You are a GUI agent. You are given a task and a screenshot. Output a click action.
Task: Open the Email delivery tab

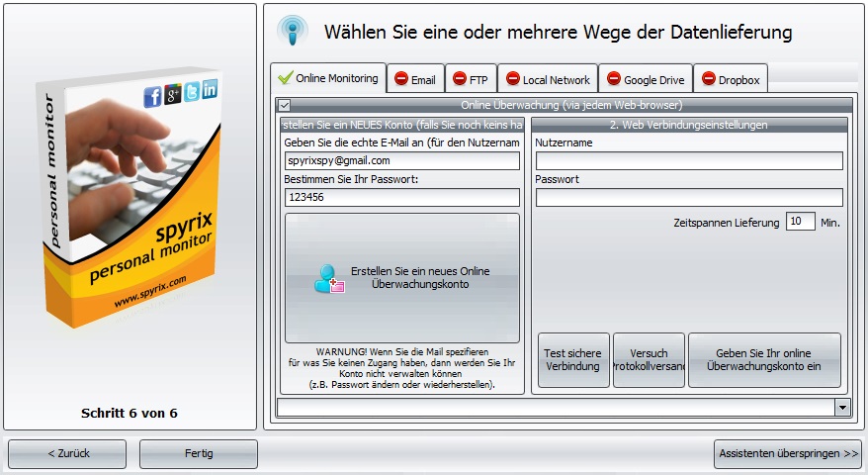click(416, 79)
